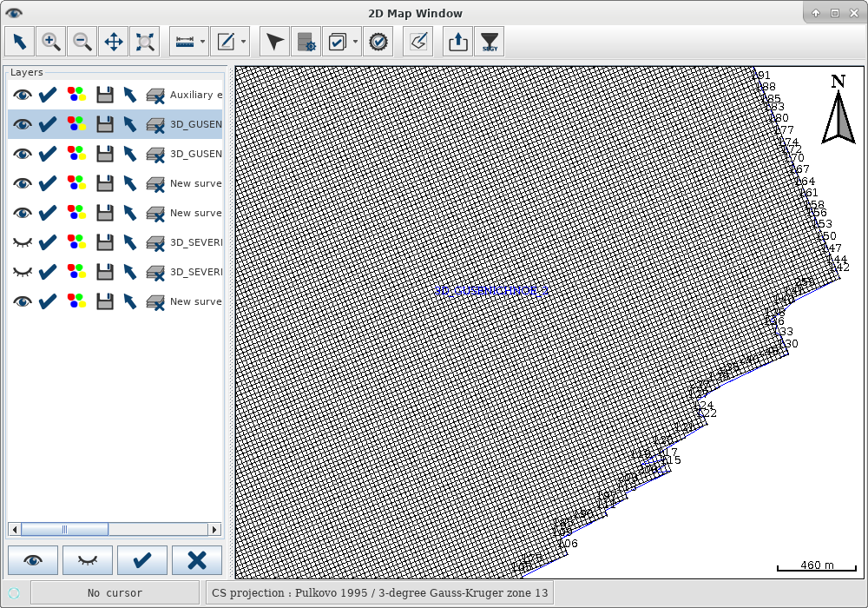Select the bottom New surve layer name
The width and height of the screenshot is (868, 608).
(x=196, y=301)
